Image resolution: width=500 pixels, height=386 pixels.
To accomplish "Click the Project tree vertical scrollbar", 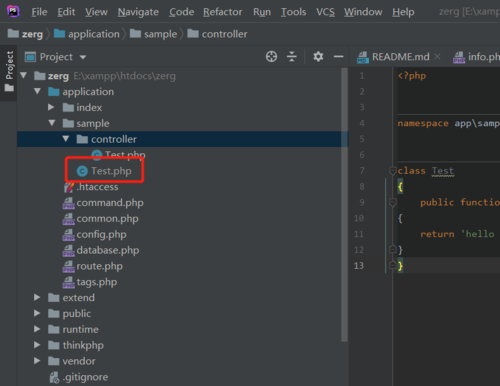I will click(x=344, y=205).
